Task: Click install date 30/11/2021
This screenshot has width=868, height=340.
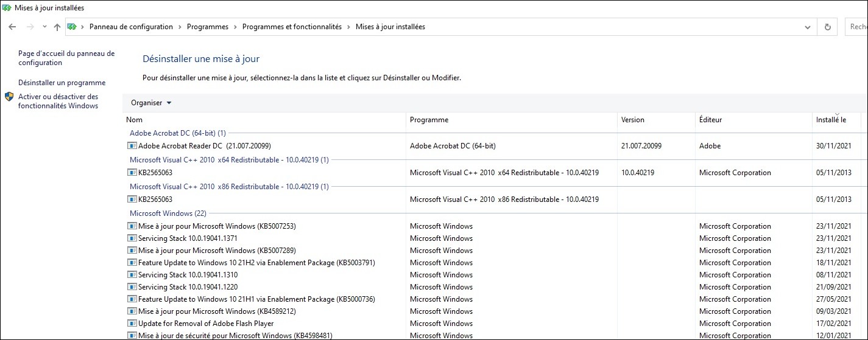Action: point(834,146)
